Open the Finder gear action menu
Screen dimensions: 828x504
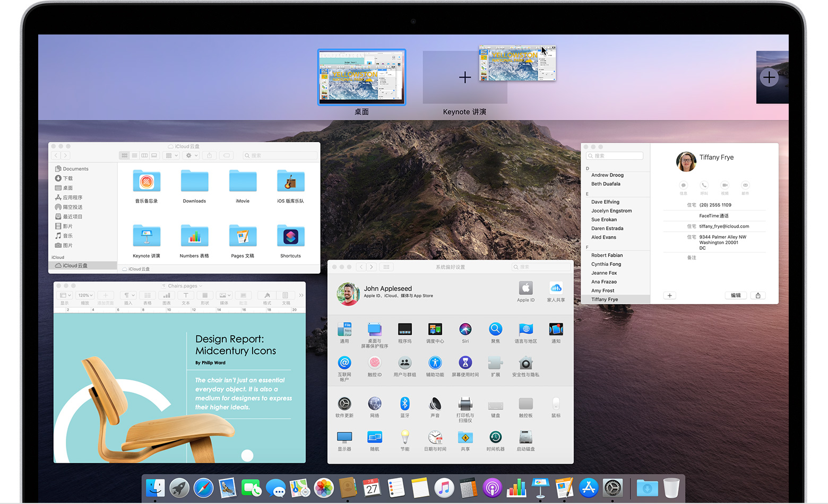point(191,155)
